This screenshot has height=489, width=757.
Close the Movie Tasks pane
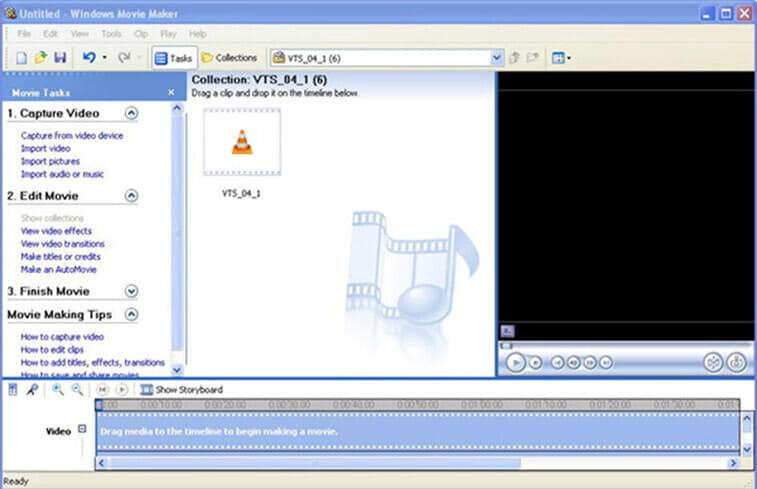click(171, 92)
